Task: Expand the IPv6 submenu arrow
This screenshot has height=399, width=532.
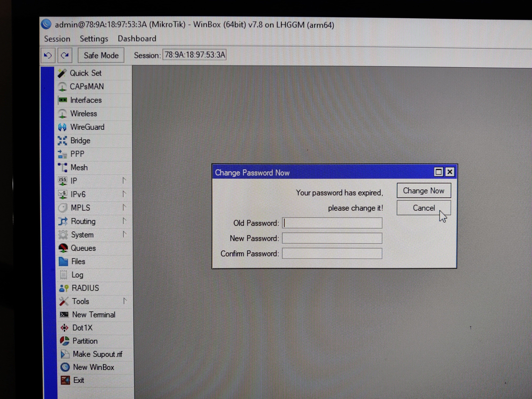Action: (x=124, y=194)
